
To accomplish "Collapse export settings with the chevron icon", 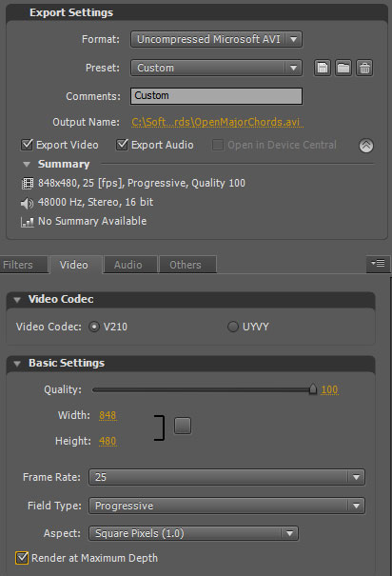I will click(366, 146).
